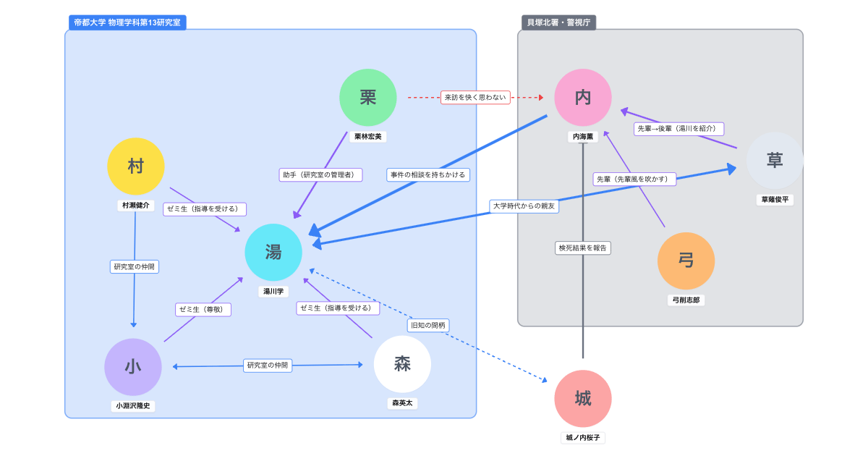
Task: Click the 助手（研究室の管理者） edge label
Action: 320,174
